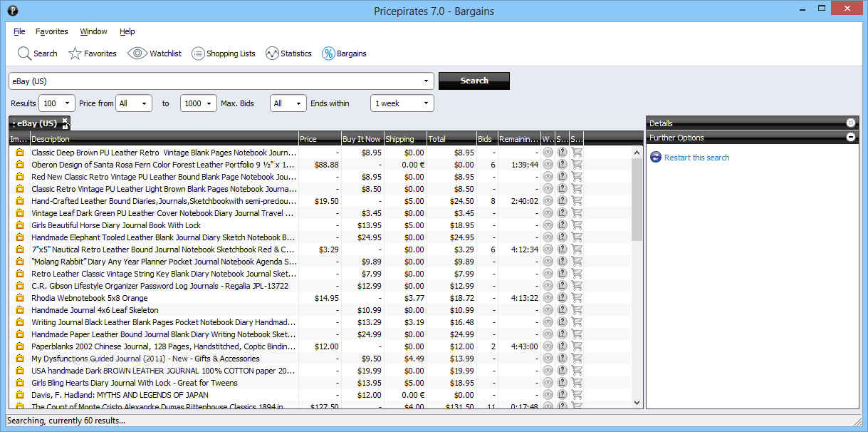Add My Dysfunctions Guided Journal to shopping cart
The image size is (868, 432).
point(577,359)
